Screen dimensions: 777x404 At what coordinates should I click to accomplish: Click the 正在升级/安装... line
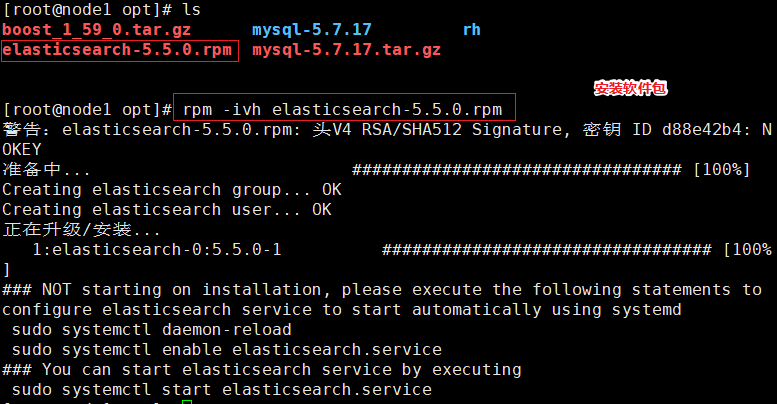coord(81,230)
